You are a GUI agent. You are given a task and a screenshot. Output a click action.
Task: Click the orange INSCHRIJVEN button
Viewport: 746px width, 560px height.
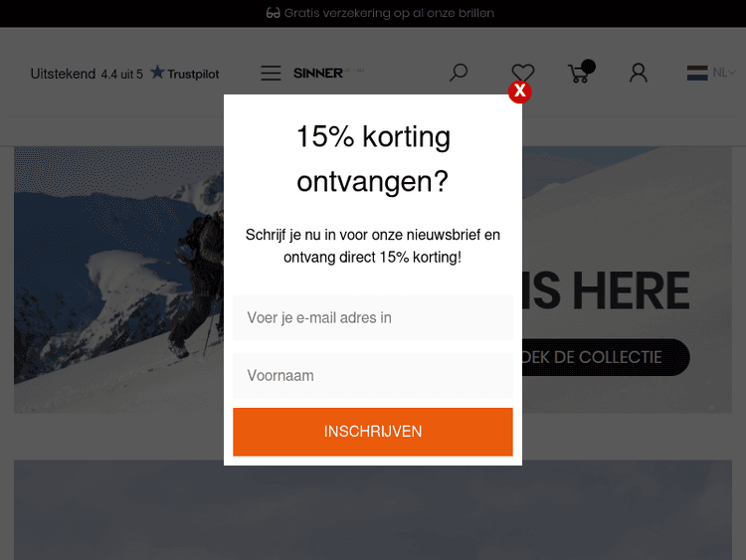[x=373, y=432]
